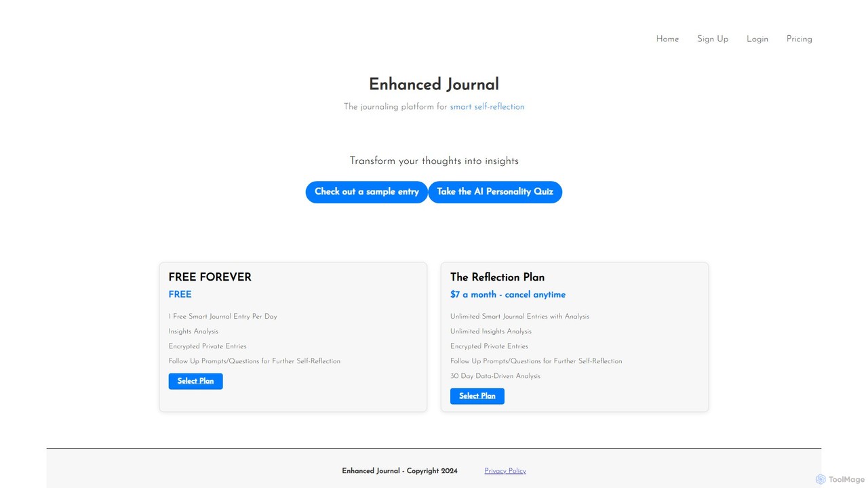Open Pricing in the top navigation

tap(799, 39)
